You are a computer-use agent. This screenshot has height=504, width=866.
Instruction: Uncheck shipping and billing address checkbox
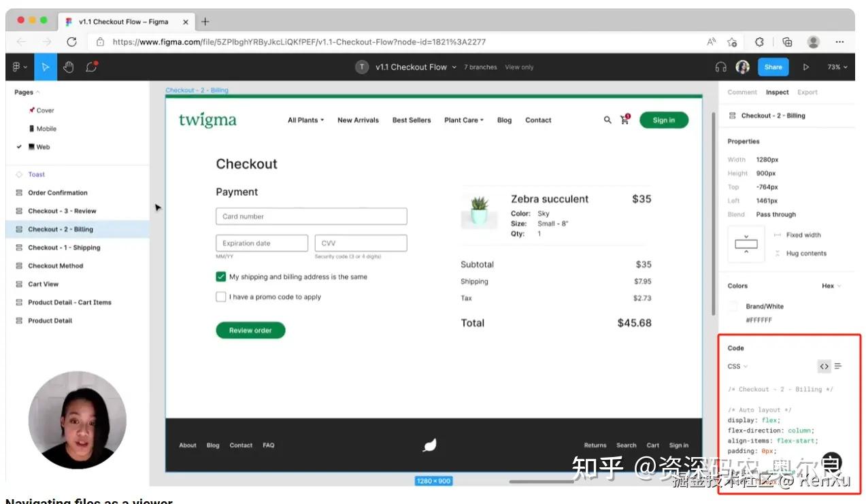point(220,277)
